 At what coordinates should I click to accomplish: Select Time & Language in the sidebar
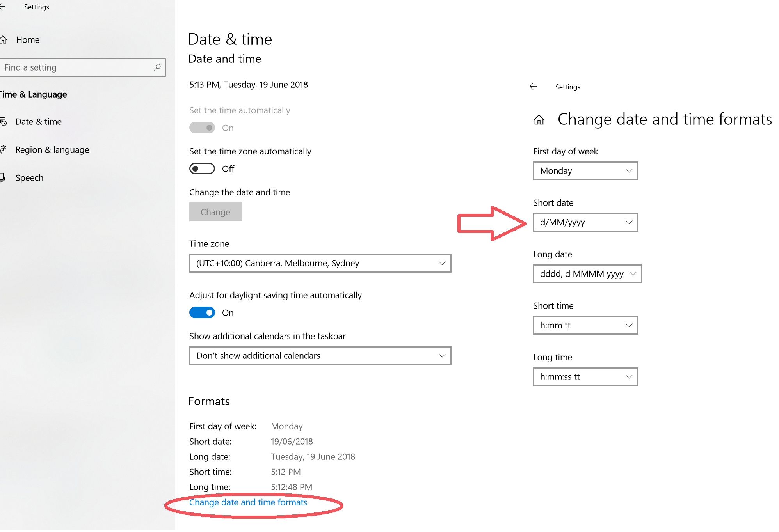(x=33, y=94)
